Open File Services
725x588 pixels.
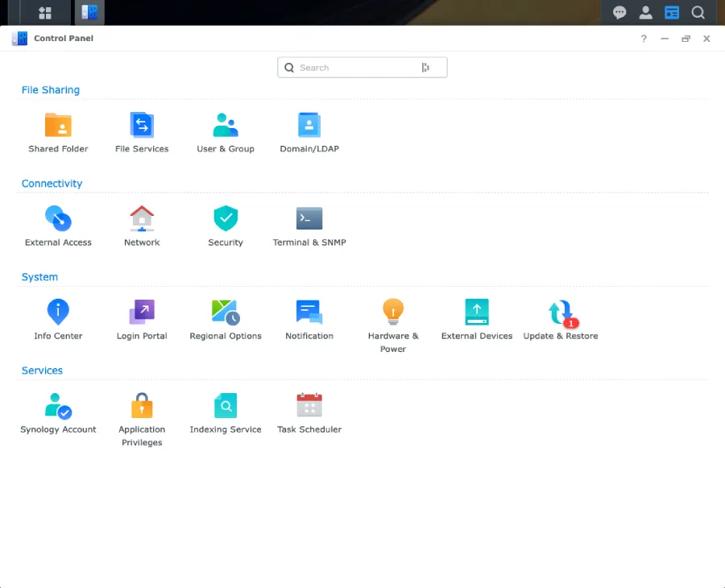click(142, 133)
